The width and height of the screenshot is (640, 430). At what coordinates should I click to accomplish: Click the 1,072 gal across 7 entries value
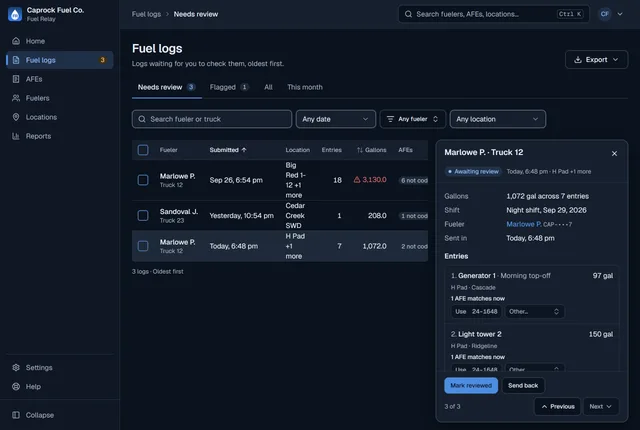coord(547,196)
